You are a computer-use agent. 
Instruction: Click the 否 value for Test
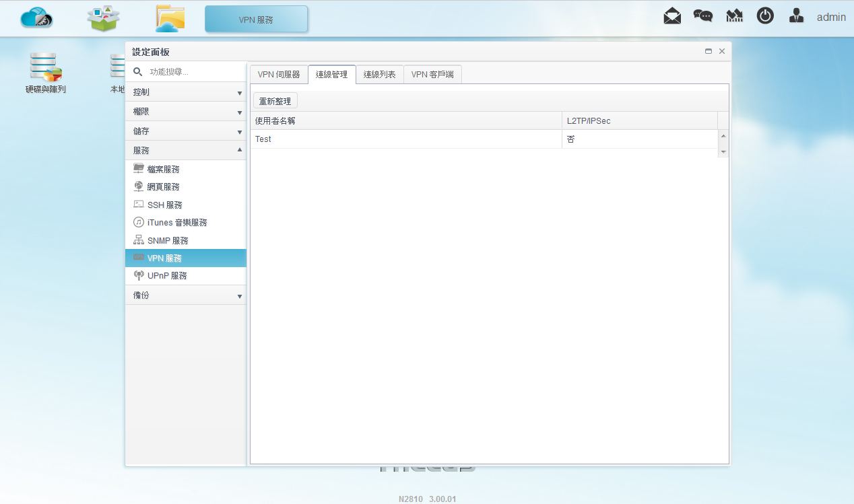(x=571, y=139)
